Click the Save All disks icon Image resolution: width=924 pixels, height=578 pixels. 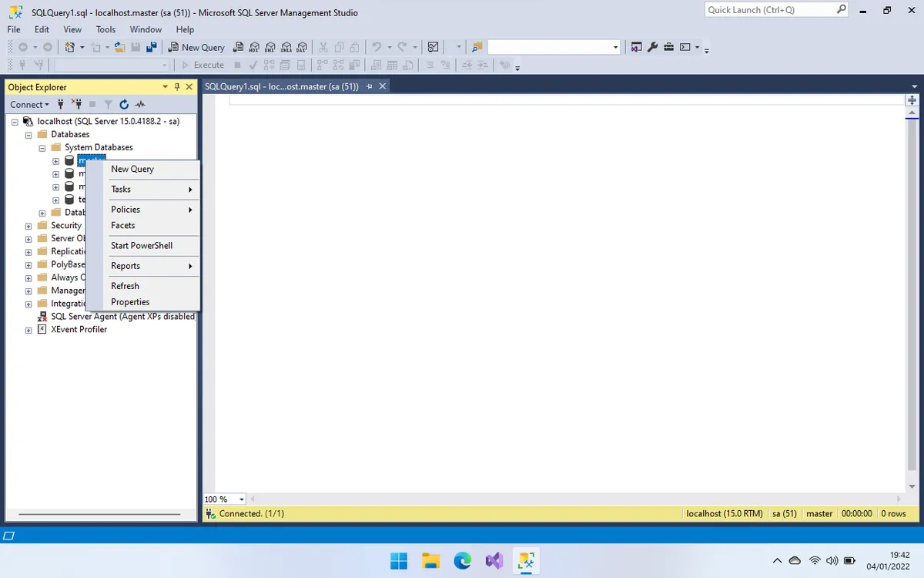point(152,47)
